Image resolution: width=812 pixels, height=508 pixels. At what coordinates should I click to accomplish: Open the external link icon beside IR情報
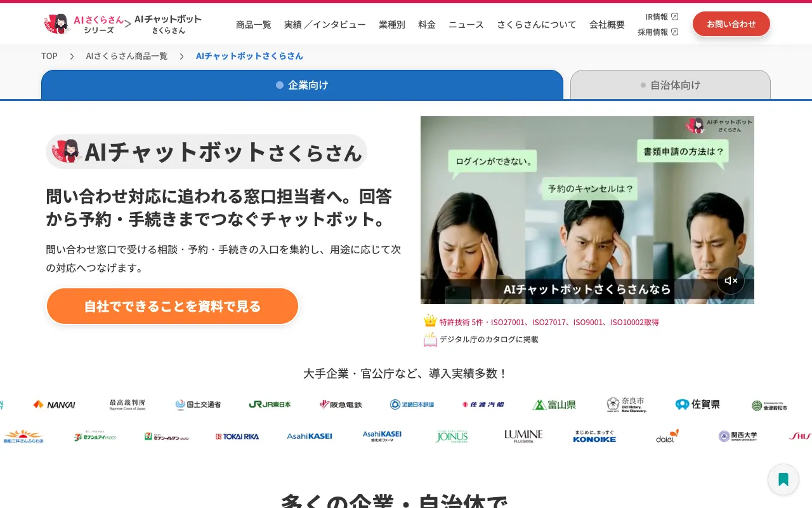[x=675, y=17]
